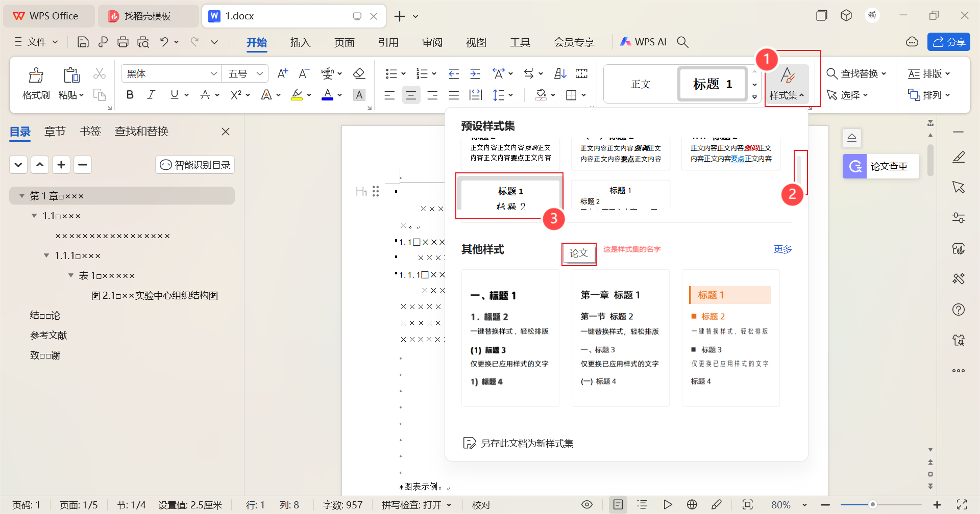
Task: Click the font color swatch (A)
Action: (x=327, y=95)
